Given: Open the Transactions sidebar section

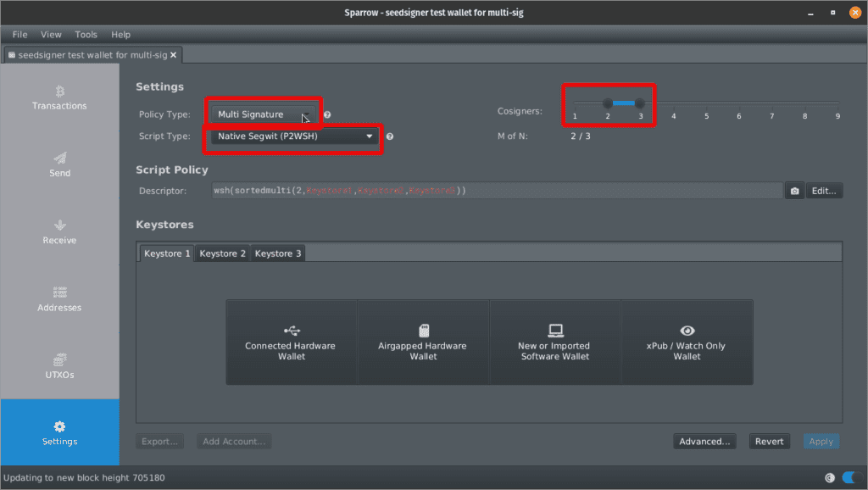Looking at the screenshot, I should coord(60,98).
